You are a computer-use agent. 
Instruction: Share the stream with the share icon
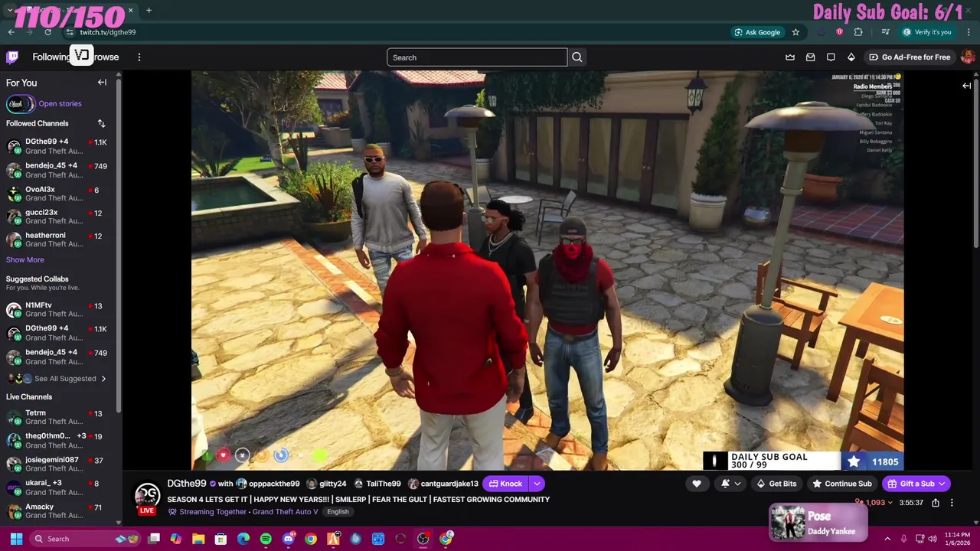click(x=935, y=503)
